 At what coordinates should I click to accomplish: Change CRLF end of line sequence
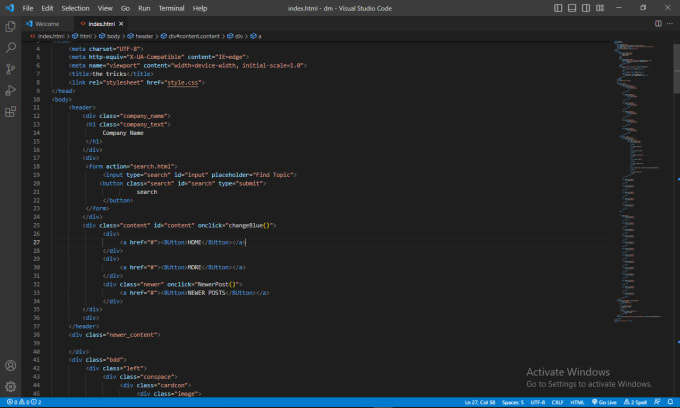(557, 402)
